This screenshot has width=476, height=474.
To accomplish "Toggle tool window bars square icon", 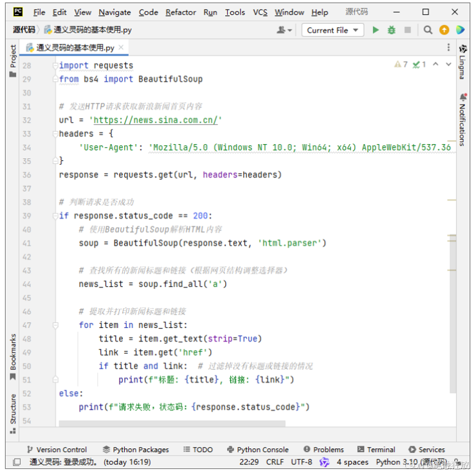I will (x=17, y=462).
